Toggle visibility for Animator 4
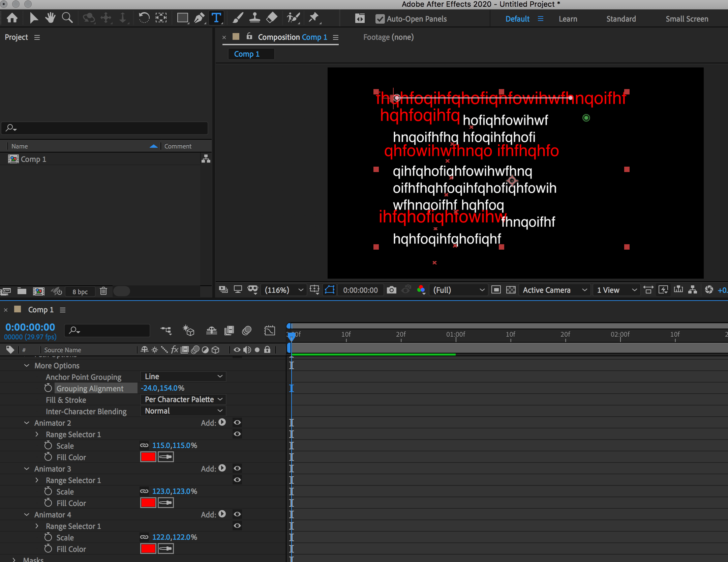Viewport: 728px width, 562px height. click(237, 514)
